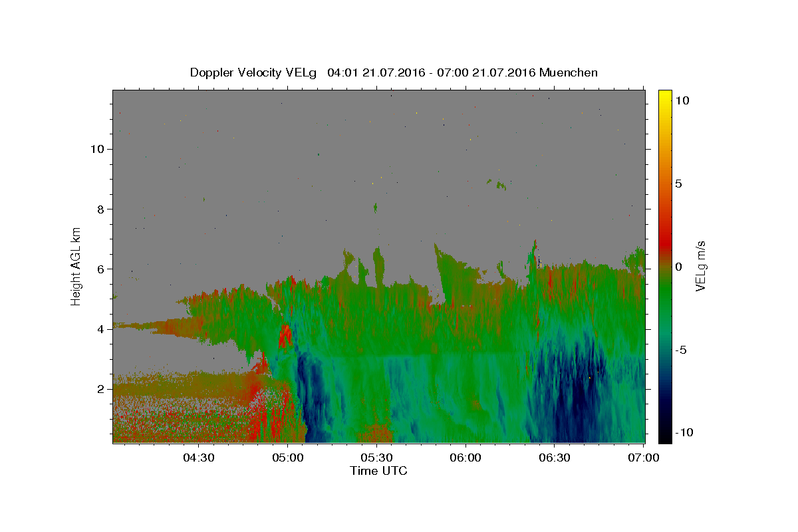Click the 06:00 time tick label

click(x=465, y=458)
